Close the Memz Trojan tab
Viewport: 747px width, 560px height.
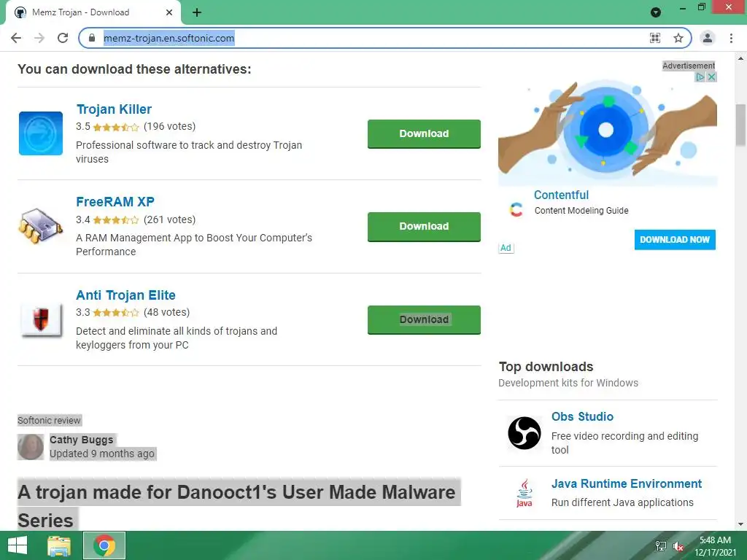coord(169,12)
